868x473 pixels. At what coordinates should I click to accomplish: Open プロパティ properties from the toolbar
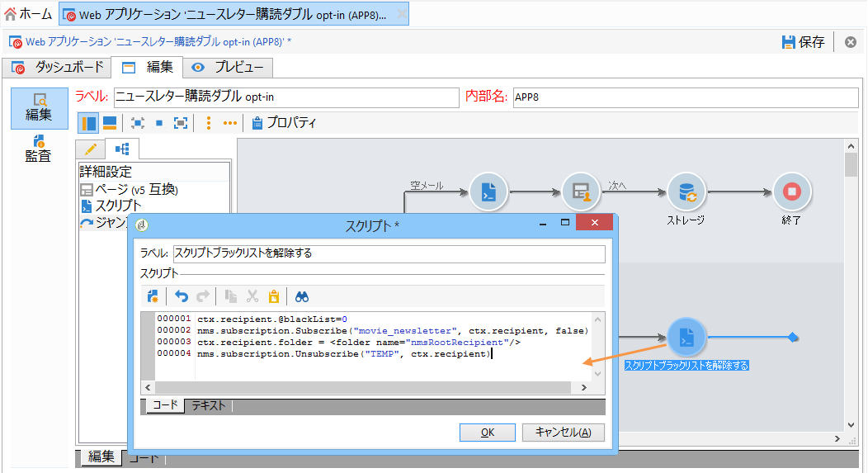coord(284,123)
